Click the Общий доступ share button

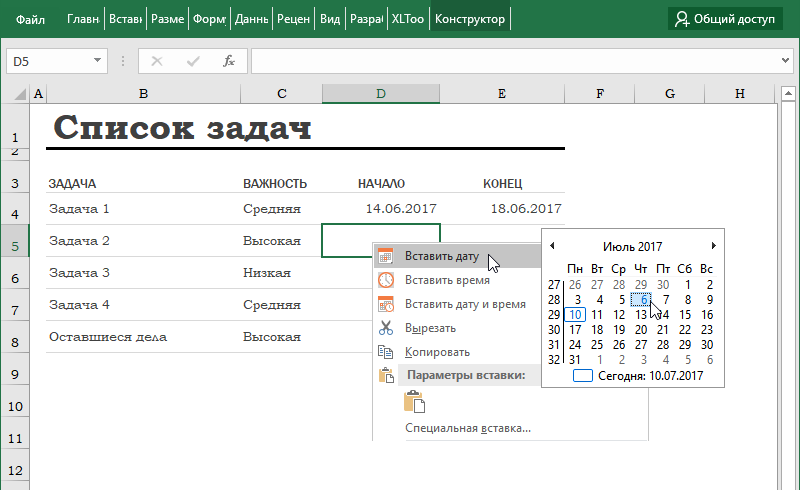(x=725, y=18)
